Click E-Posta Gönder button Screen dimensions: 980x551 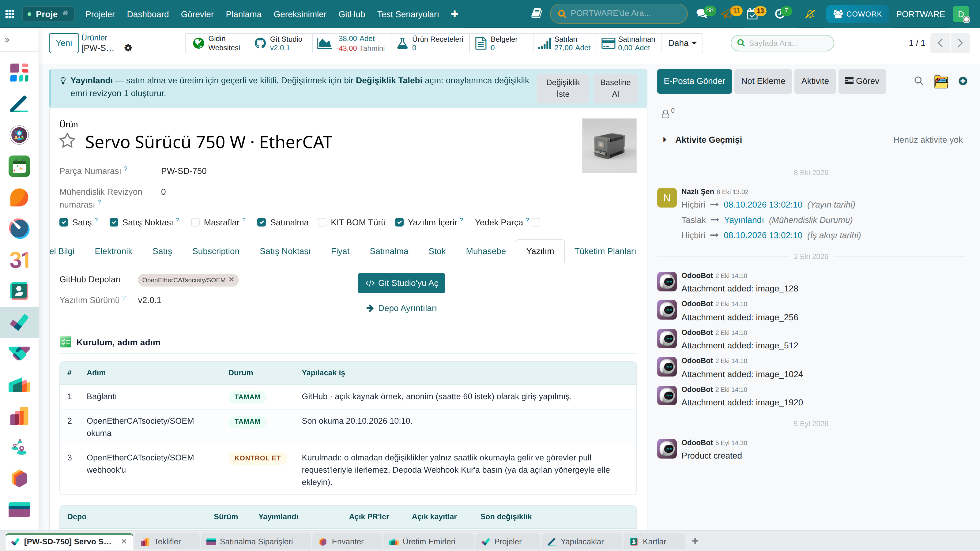click(x=694, y=81)
